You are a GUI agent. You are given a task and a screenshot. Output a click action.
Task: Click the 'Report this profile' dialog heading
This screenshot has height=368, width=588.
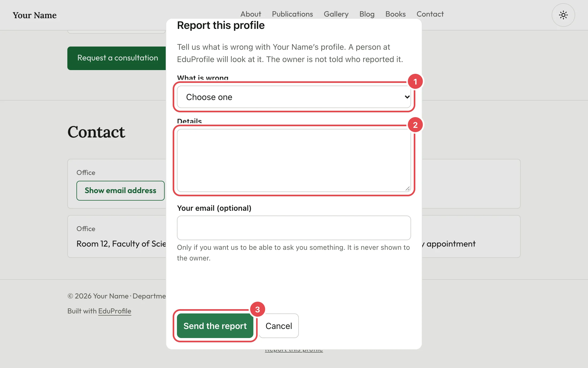coord(221,25)
